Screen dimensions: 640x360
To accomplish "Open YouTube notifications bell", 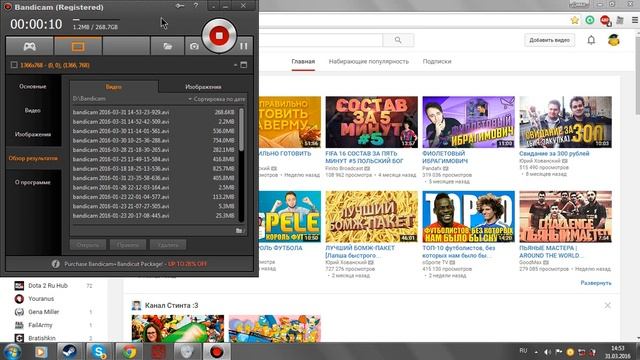I will [x=591, y=40].
